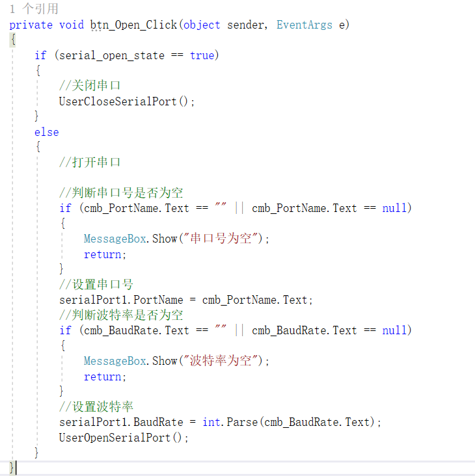The height and width of the screenshot is (476, 475).
Task: Click the comment //设置串口号
Action: click(x=96, y=285)
